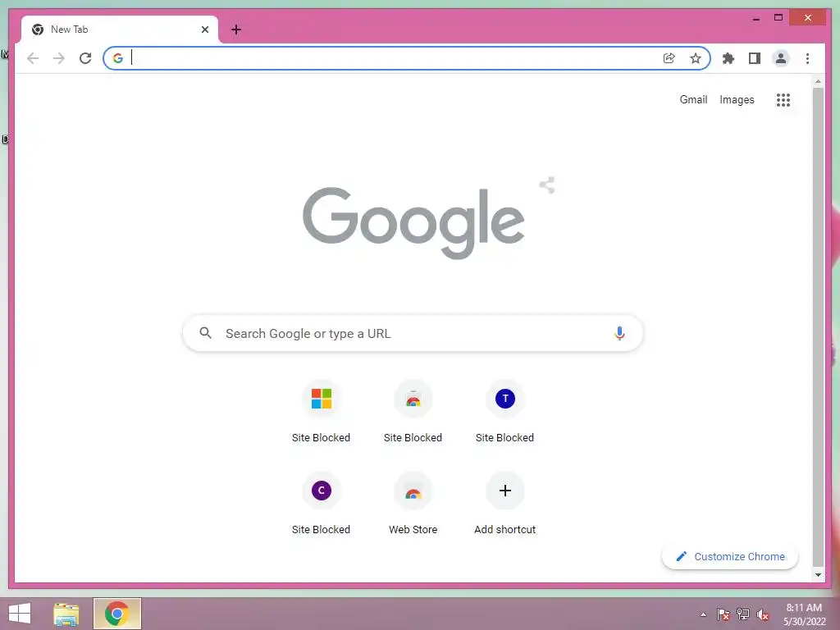This screenshot has width=840, height=630.
Task: Click the muted volume tray icon
Action: [x=763, y=614]
